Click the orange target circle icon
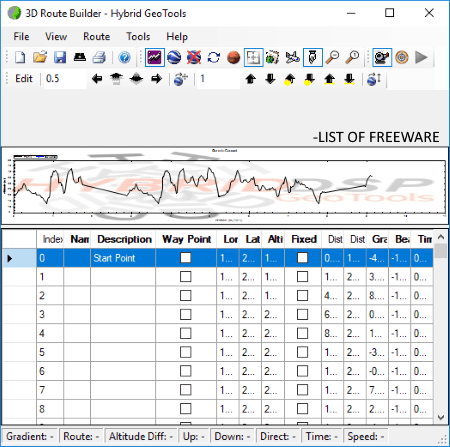This screenshot has width=450, height=447. 402,57
